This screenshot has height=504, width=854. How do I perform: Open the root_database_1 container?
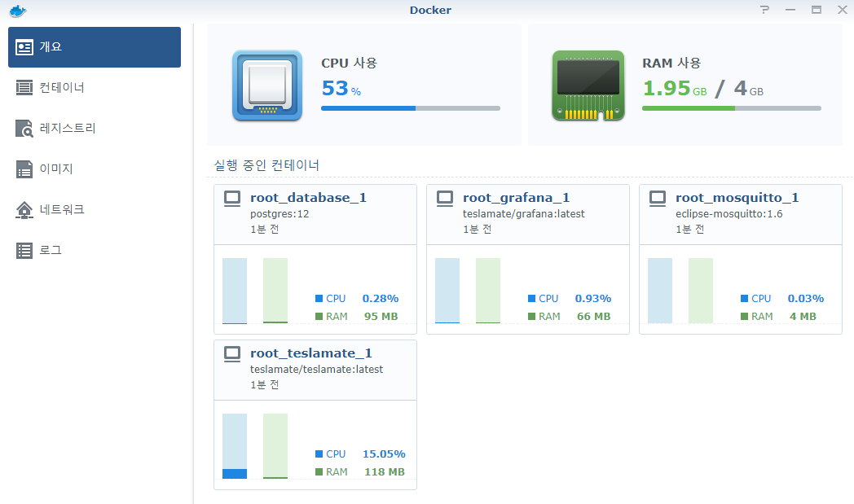point(308,198)
